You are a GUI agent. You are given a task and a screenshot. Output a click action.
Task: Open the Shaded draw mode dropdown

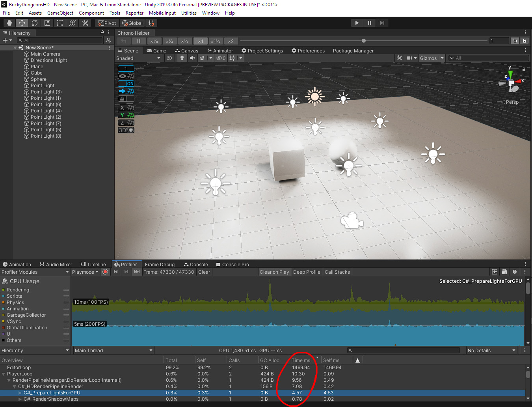click(x=138, y=58)
